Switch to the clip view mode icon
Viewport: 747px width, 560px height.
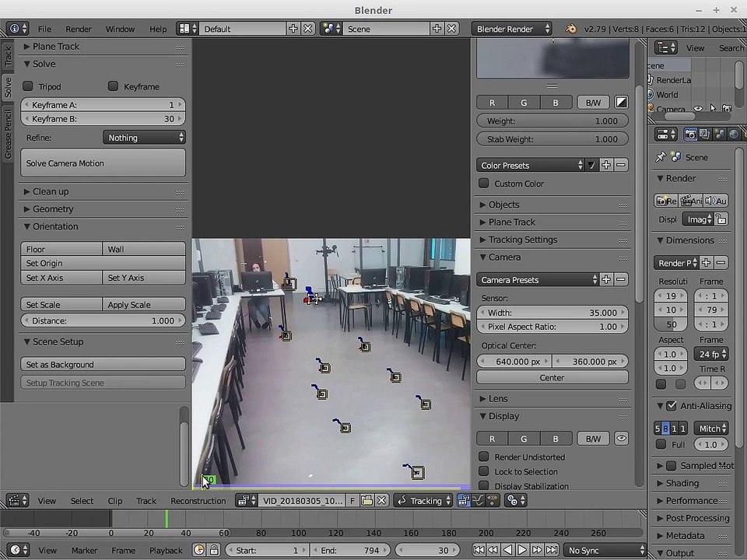click(x=463, y=500)
